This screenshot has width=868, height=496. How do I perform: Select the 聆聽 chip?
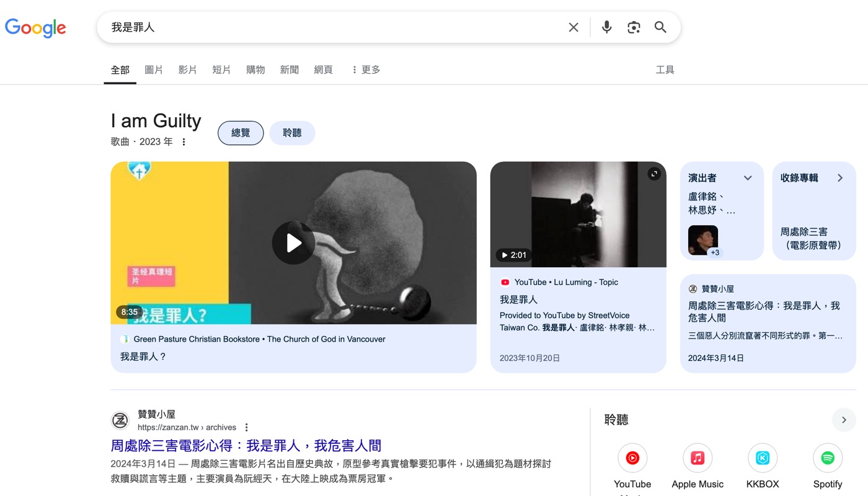pos(292,133)
